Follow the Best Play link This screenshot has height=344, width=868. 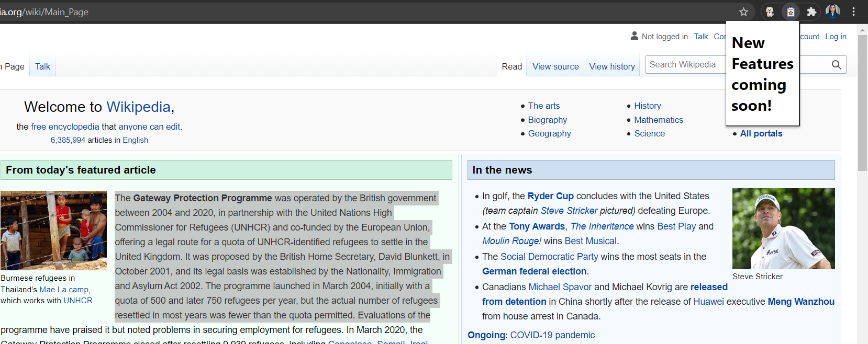(x=676, y=226)
